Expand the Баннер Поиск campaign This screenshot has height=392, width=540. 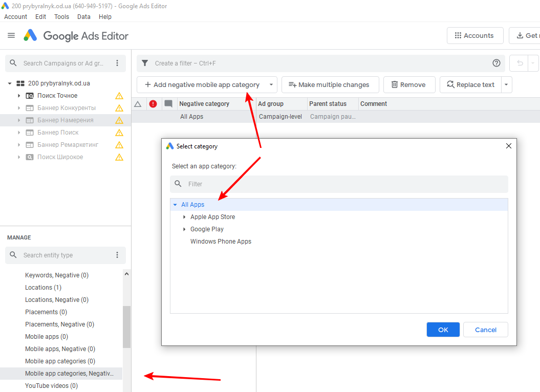point(19,132)
